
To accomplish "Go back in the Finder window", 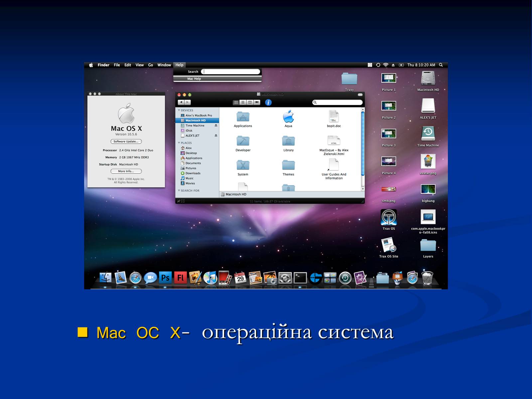I will click(x=181, y=102).
